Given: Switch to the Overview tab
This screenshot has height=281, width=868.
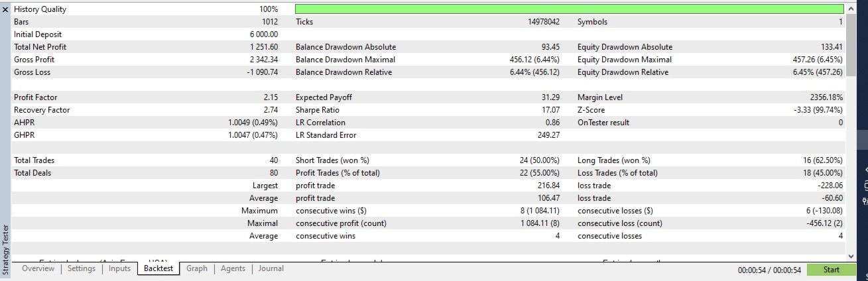Looking at the screenshot, I should point(38,268).
